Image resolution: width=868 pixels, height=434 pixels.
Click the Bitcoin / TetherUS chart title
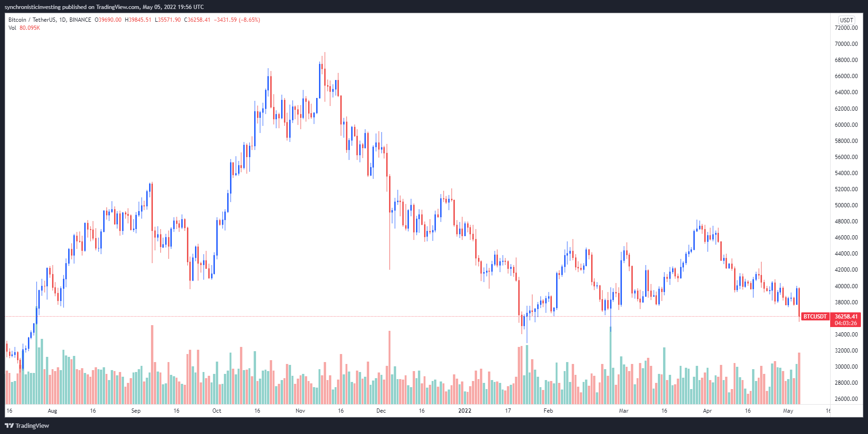pos(50,20)
